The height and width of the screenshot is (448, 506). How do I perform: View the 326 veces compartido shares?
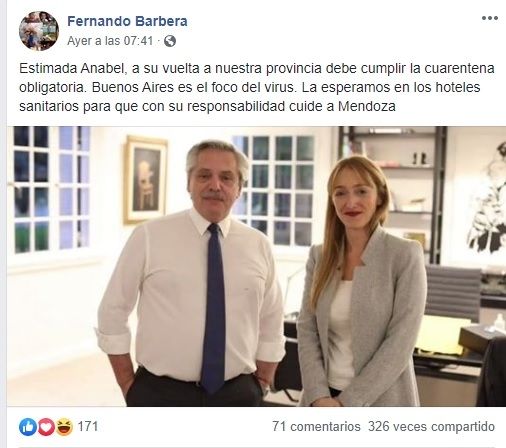coord(432,427)
